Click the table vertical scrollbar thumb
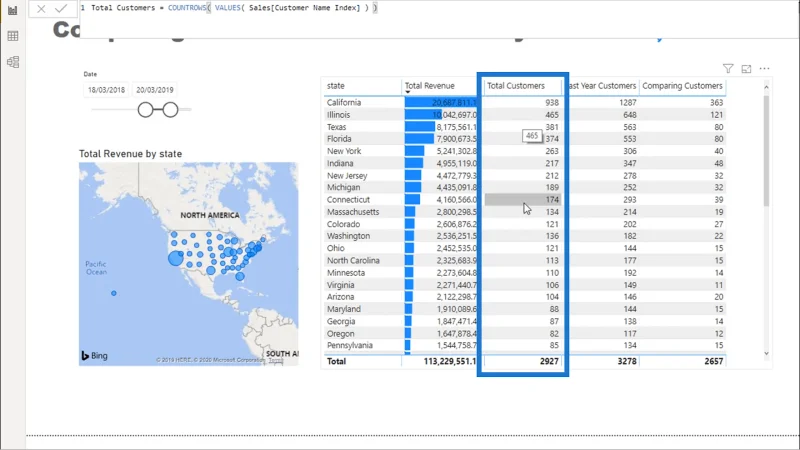 click(x=766, y=151)
